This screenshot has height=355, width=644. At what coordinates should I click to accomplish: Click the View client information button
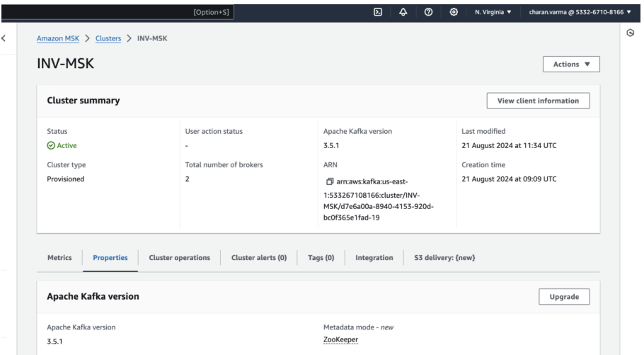[x=538, y=101]
